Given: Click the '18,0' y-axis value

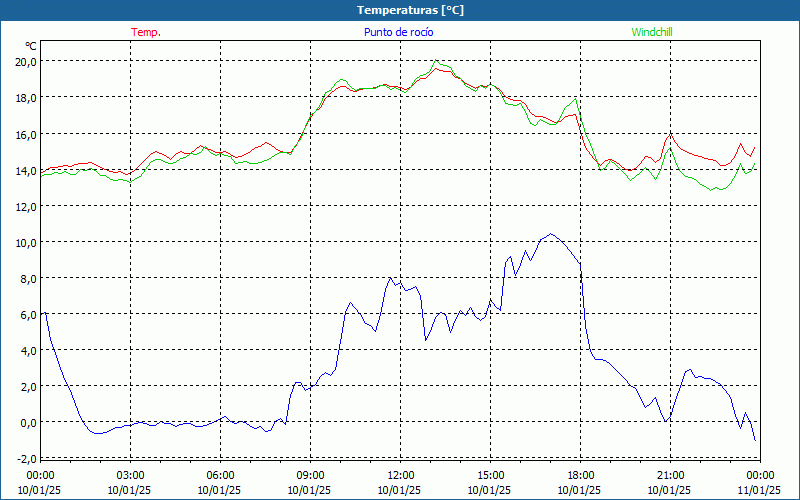Looking at the screenshot, I should (x=26, y=98).
